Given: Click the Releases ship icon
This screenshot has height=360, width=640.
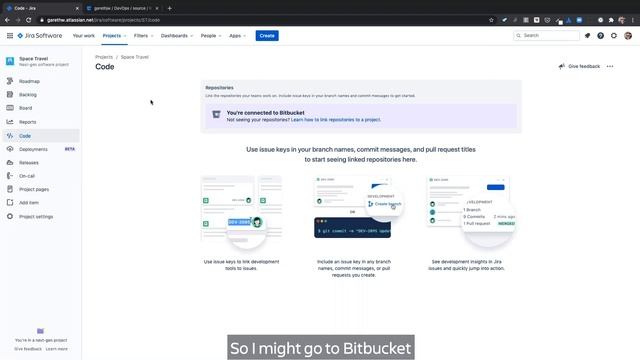Looking at the screenshot, I should [x=10, y=162].
